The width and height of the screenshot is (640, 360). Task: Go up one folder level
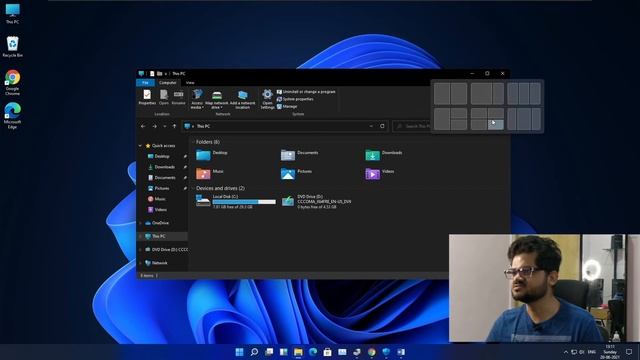coord(174,127)
